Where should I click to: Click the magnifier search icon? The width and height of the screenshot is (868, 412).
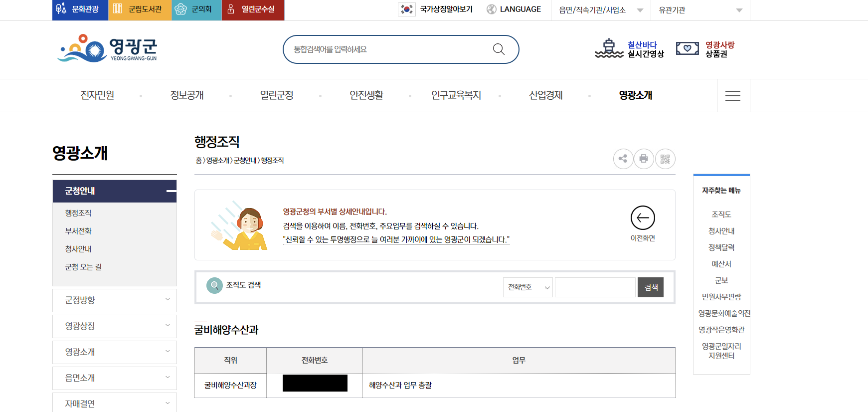[499, 49]
